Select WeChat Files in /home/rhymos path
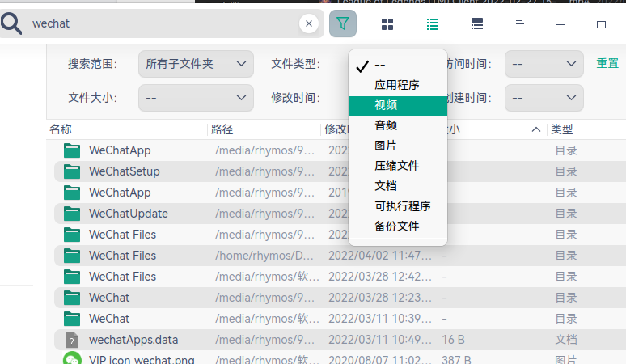Screen dimensions: 626x364 click(x=340, y=256)
